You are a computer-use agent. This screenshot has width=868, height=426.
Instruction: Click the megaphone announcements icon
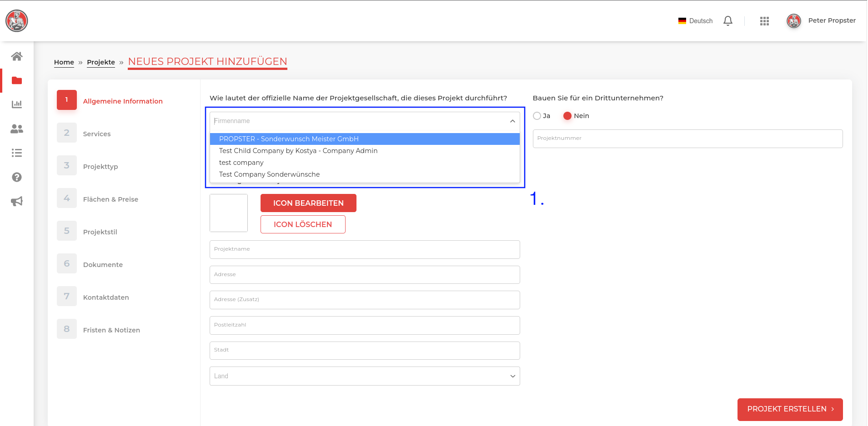[17, 201]
